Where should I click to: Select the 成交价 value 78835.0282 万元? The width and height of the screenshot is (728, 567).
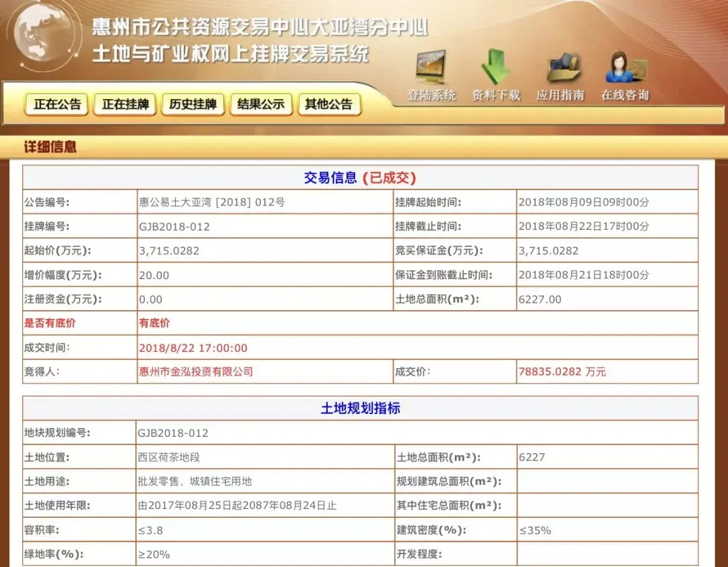[x=562, y=371]
